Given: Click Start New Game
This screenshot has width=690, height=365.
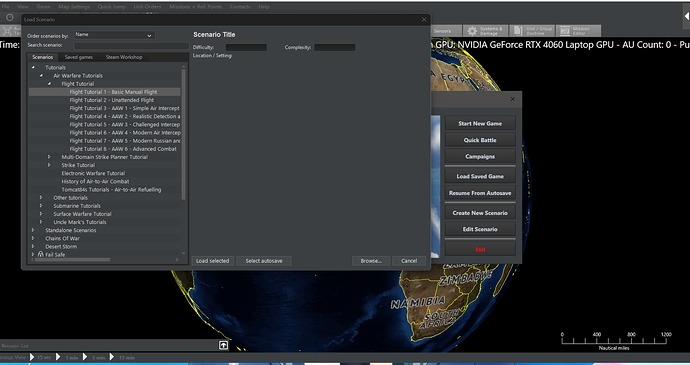Looking at the screenshot, I should click(x=480, y=123).
